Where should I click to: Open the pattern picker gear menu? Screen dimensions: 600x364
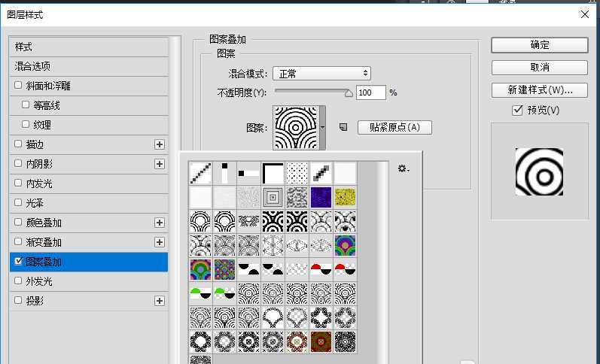tap(403, 169)
